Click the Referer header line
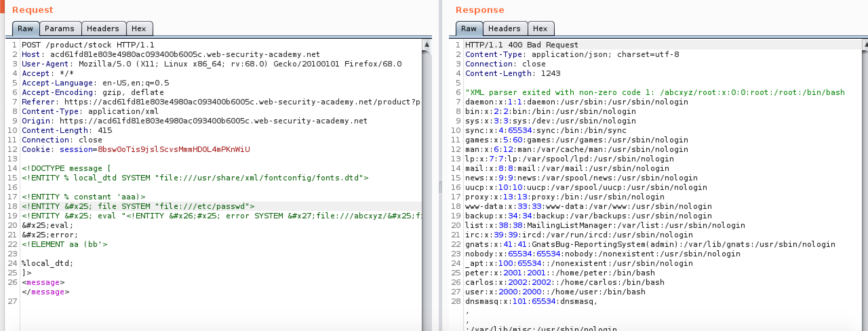The width and height of the screenshot is (868, 331). 221,102
